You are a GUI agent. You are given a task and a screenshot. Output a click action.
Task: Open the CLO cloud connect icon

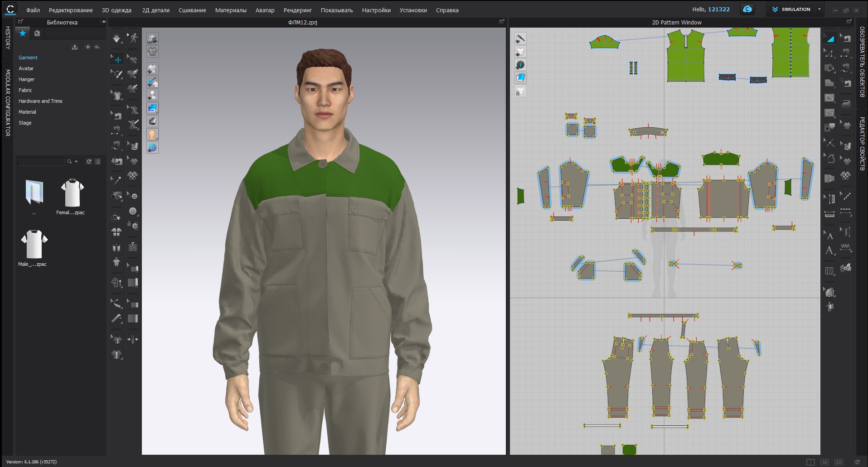(x=747, y=9)
